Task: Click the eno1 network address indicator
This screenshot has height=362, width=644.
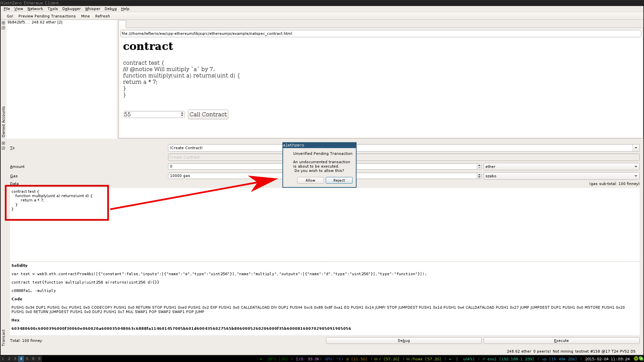Action: point(508,359)
